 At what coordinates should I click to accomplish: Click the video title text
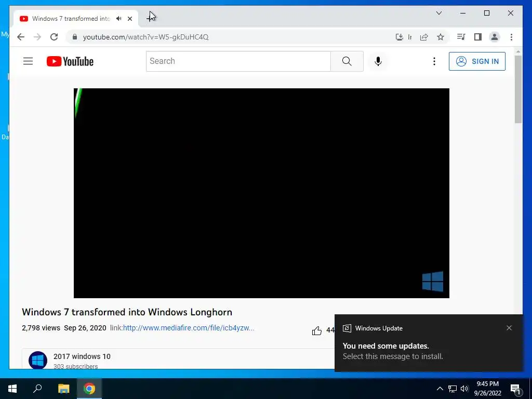click(127, 312)
